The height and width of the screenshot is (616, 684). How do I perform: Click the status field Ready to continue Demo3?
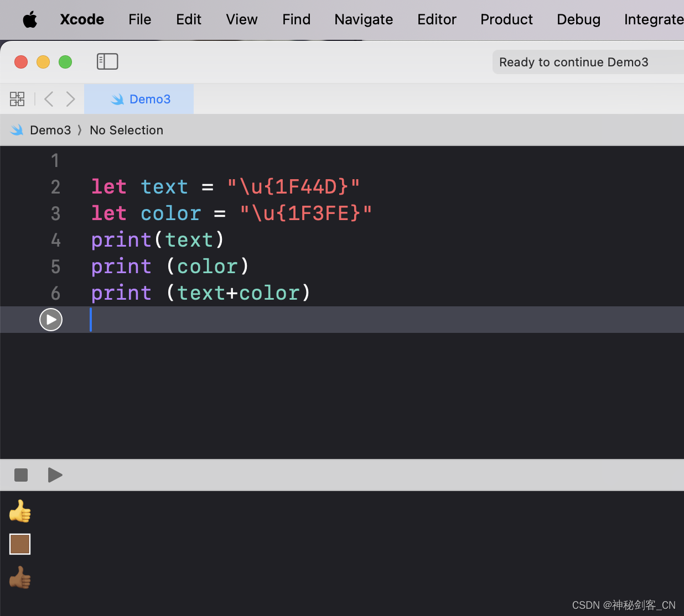(x=588, y=62)
